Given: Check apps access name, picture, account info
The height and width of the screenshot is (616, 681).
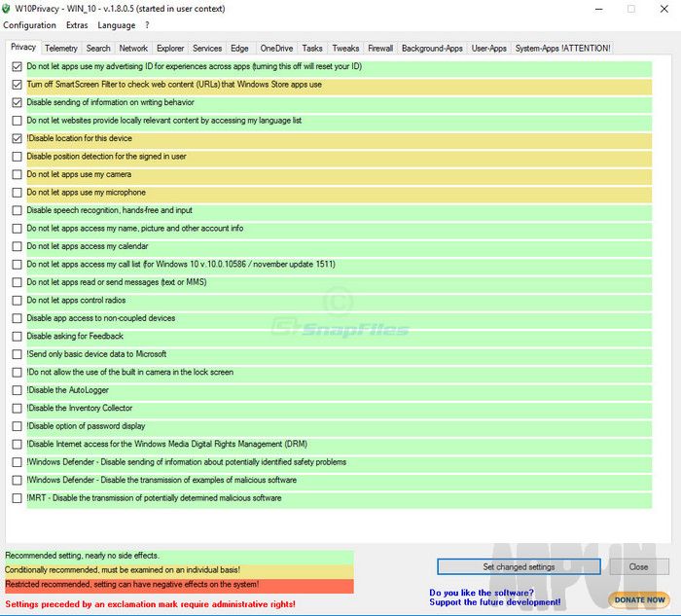Looking at the screenshot, I should pos(17,229).
